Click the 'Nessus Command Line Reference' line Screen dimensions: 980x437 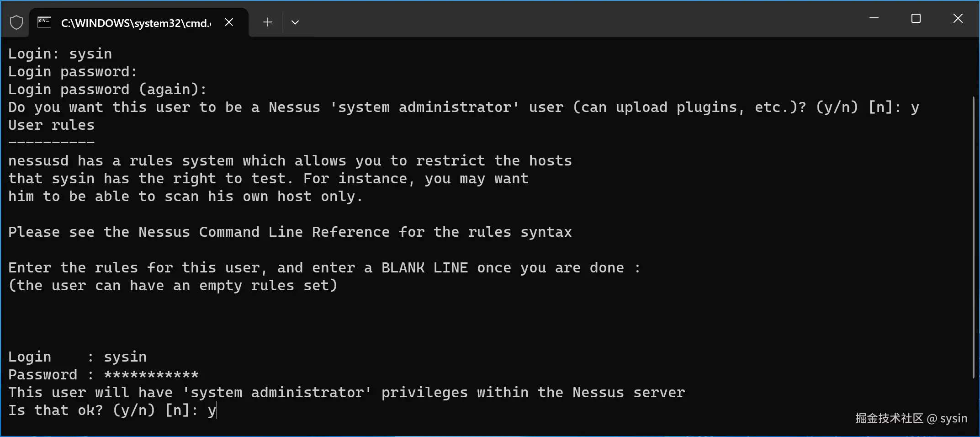(290, 232)
